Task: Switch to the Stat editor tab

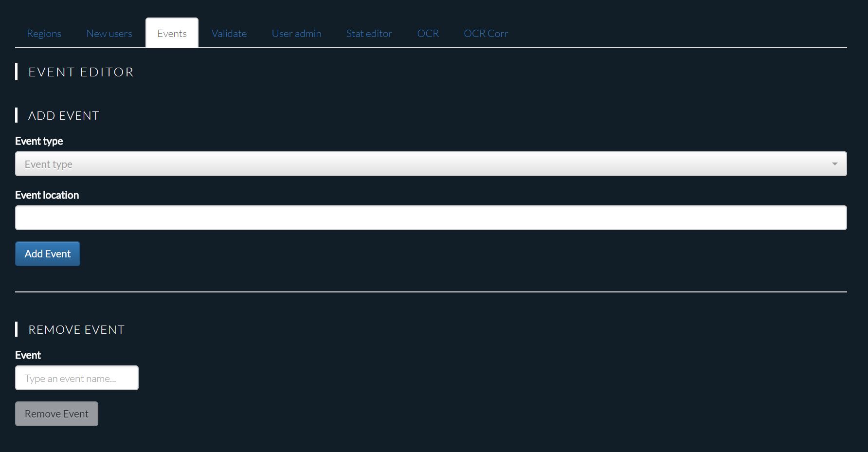Action: (369, 33)
